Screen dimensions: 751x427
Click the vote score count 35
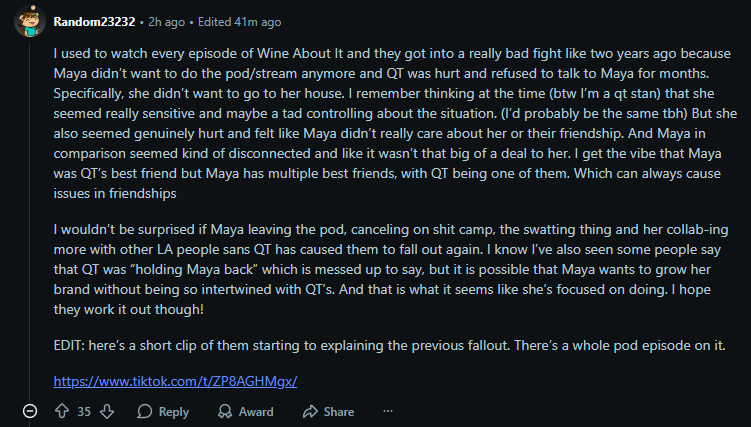coord(84,411)
